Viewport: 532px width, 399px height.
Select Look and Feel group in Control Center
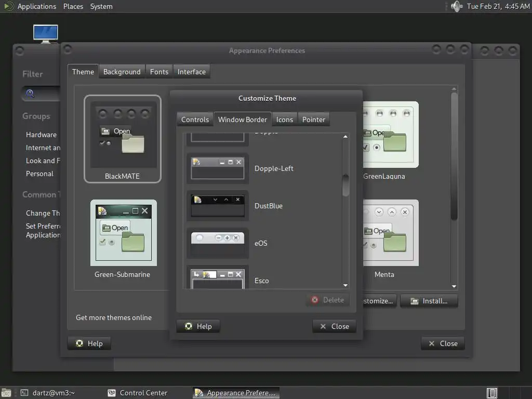pyautogui.click(x=43, y=161)
